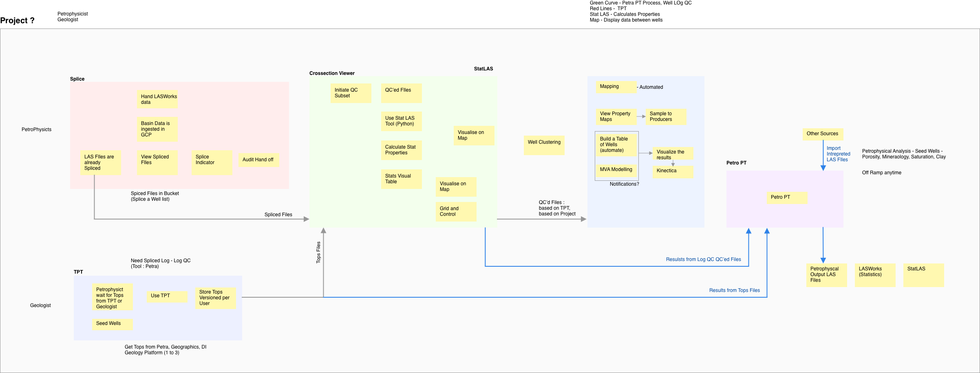Select the 'Hand LASWorks data' sticky note
Viewport: 980px width, 373px height.
(x=157, y=99)
